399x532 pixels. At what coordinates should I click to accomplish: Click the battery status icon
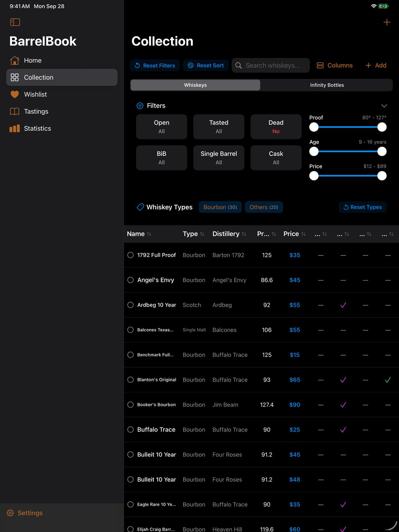click(x=383, y=6)
